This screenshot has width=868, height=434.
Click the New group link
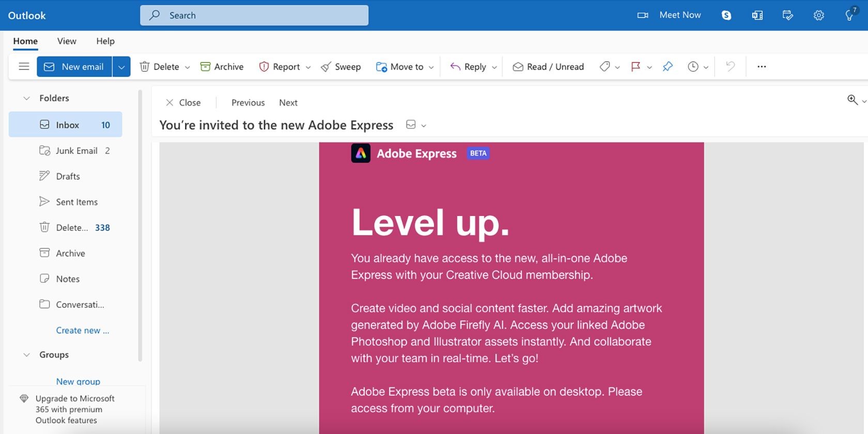click(x=78, y=381)
